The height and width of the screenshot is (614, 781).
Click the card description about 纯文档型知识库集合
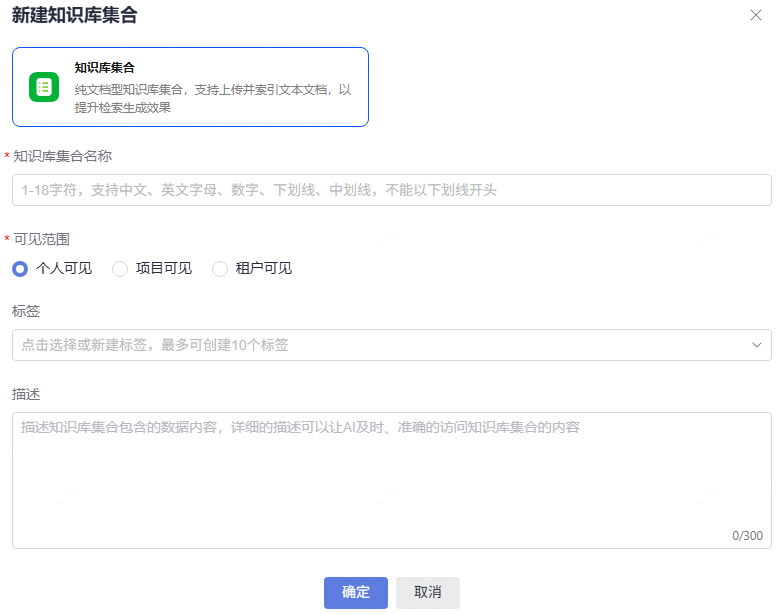click(213, 98)
